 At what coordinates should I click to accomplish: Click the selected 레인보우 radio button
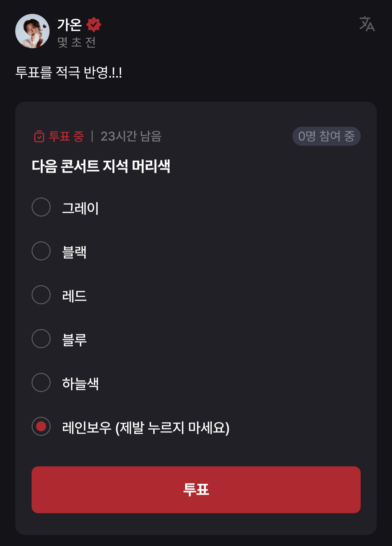[x=41, y=426]
